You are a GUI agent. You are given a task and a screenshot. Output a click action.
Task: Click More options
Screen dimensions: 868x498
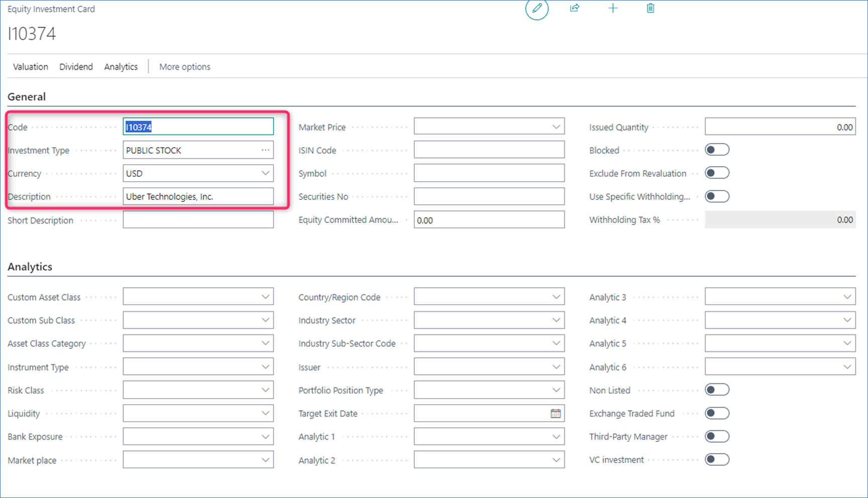(x=185, y=67)
